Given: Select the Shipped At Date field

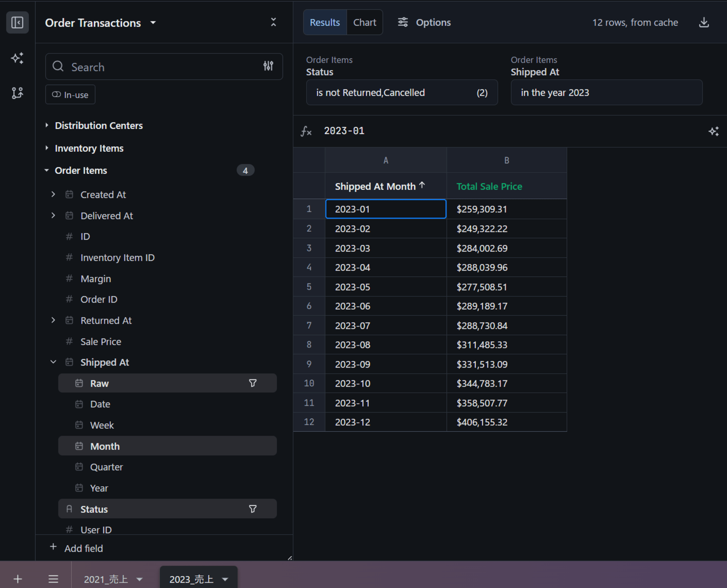Looking at the screenshot, I should pos(100,404).
